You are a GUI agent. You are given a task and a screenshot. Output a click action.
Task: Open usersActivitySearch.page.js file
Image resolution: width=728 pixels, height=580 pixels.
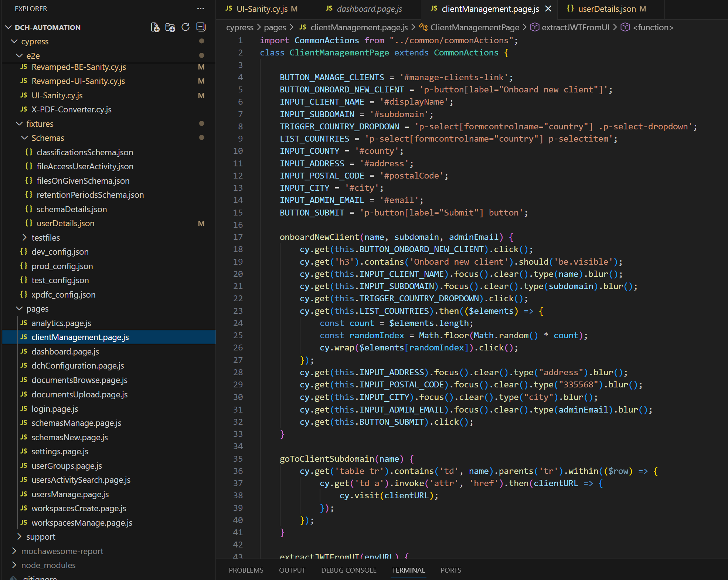[x=81, y=480]
